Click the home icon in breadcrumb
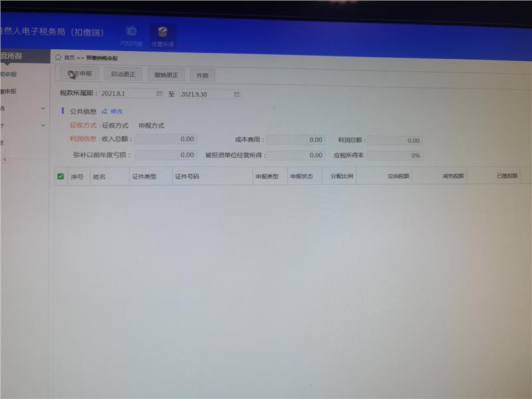The image size is (532, 399). 59,58
